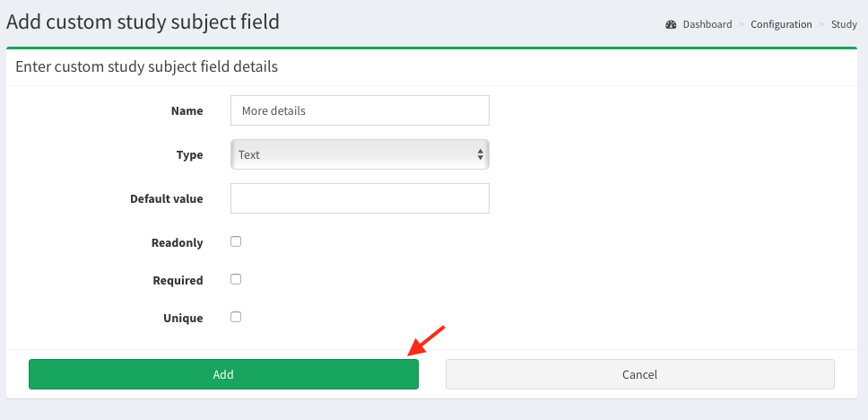Check the Unique checkbox
Viewport: 868px width, 420px height.
coord(236,317)
